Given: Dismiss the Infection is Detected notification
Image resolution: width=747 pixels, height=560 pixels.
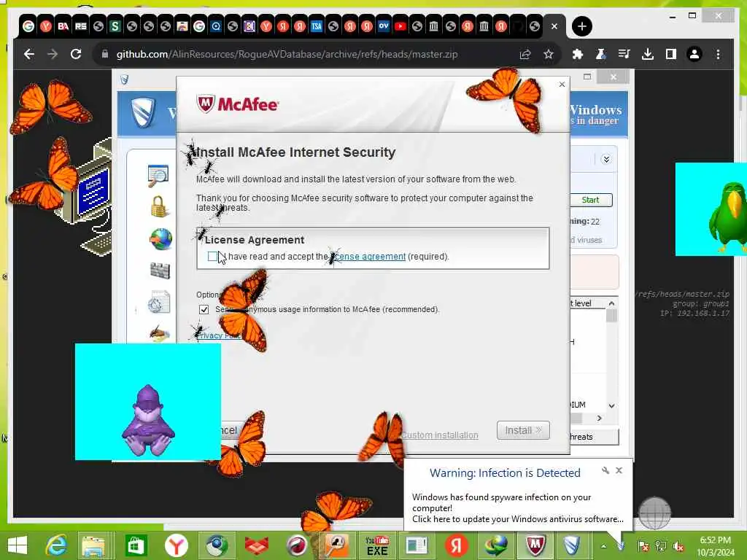Looking at the screenshot, I should 619,470.
